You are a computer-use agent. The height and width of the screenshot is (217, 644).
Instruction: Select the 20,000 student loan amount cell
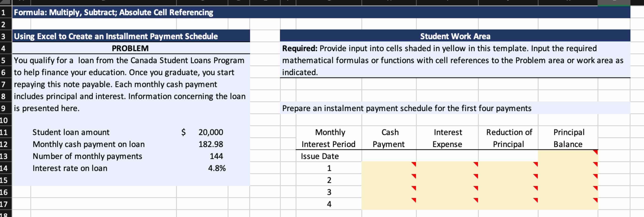click(211, 132)
